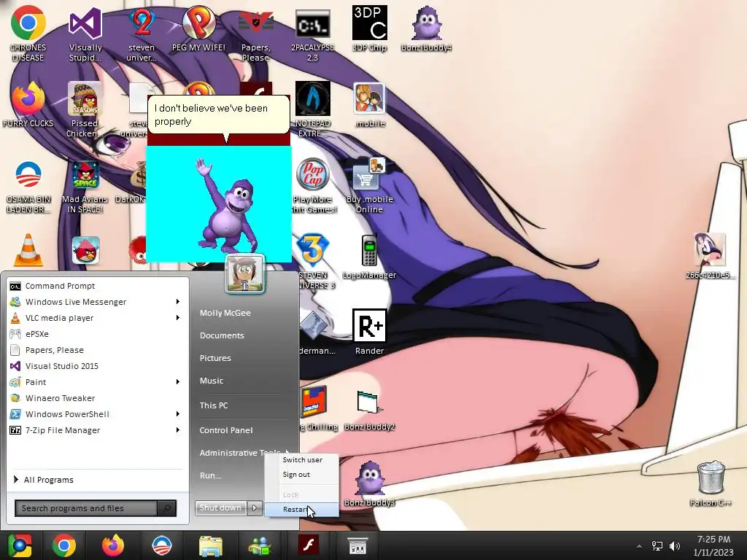The image size is (747, 560).
Task: Select Winaero Tweaker in Start menu
Action: [98, 398]
